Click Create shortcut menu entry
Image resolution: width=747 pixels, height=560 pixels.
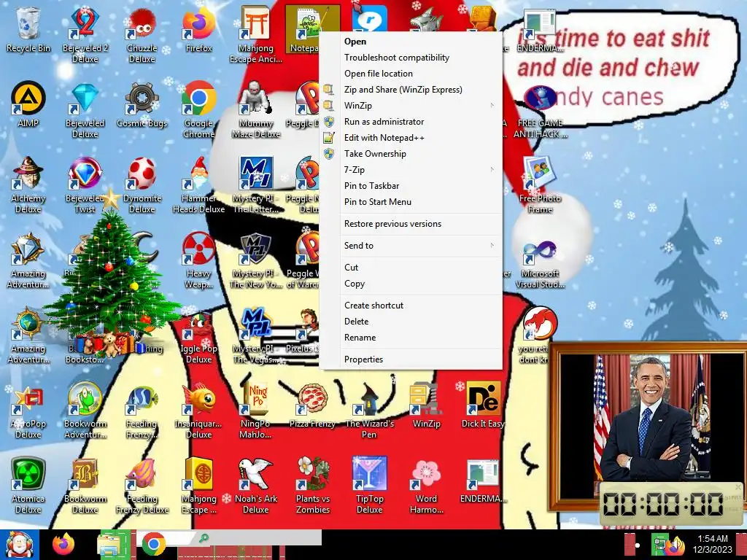(411, 306)
